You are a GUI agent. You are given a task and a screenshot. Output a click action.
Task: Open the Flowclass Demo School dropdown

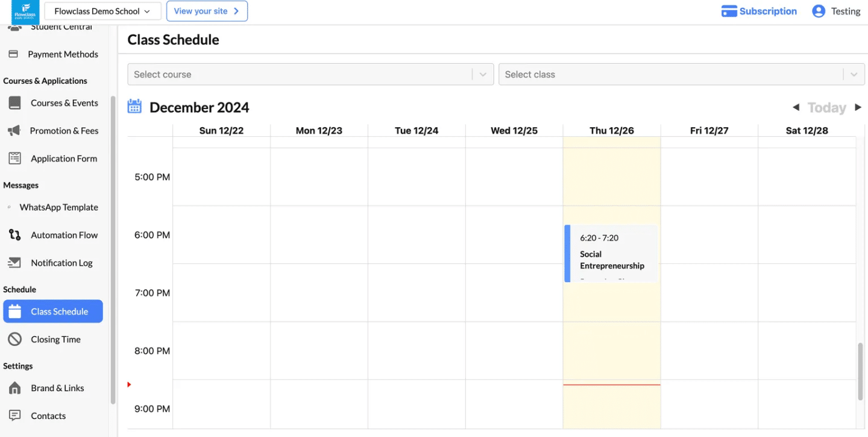click(102, 11)
